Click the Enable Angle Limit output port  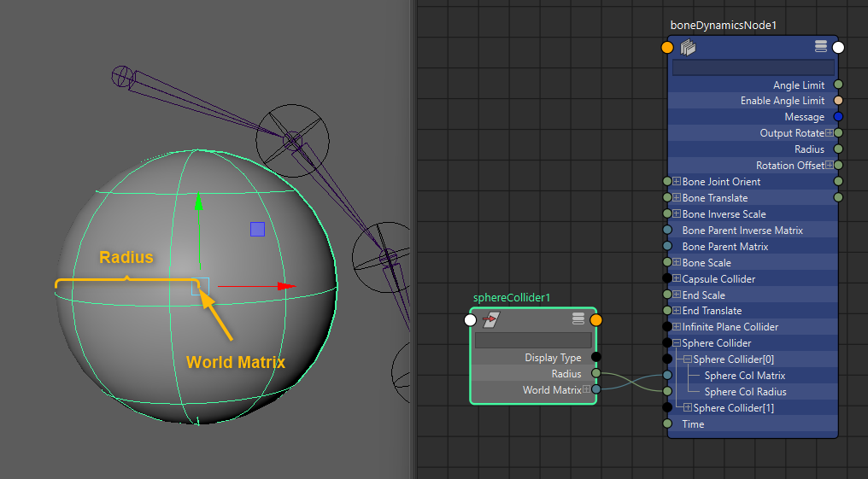click(838, 101)
